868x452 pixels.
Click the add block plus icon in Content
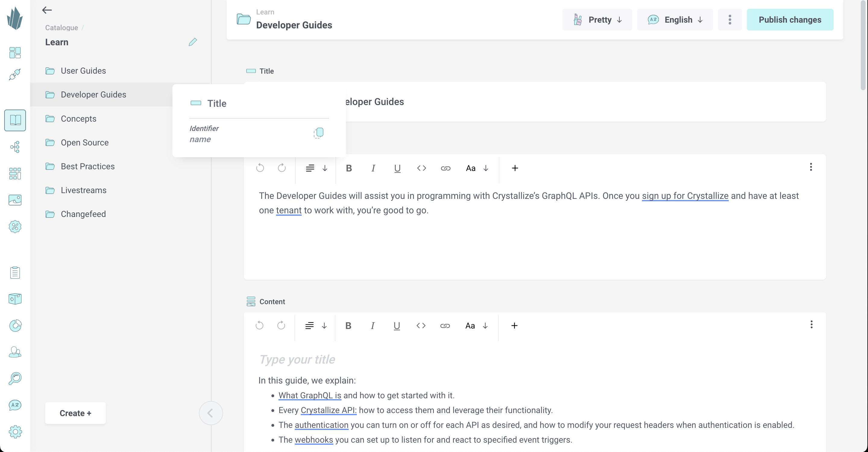pos(514,326)
